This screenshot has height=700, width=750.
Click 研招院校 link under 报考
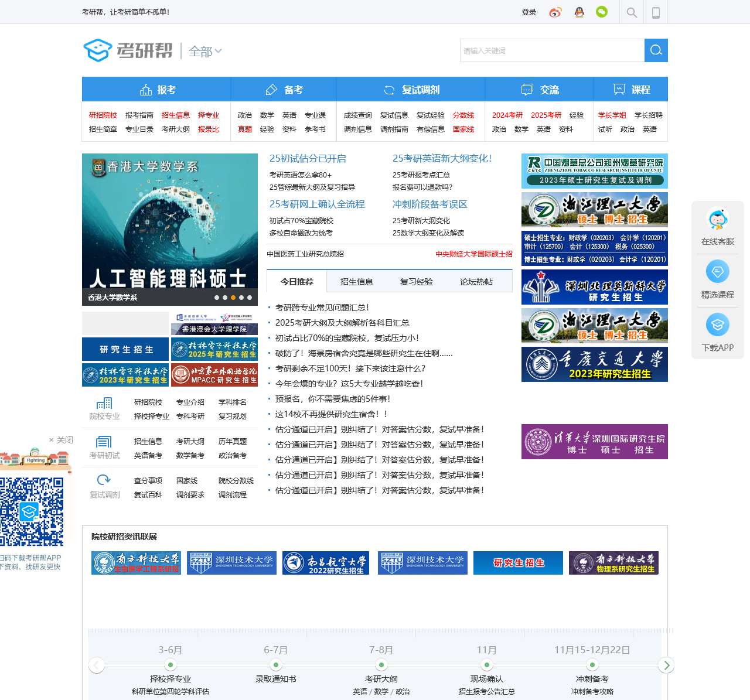[103, 115]
